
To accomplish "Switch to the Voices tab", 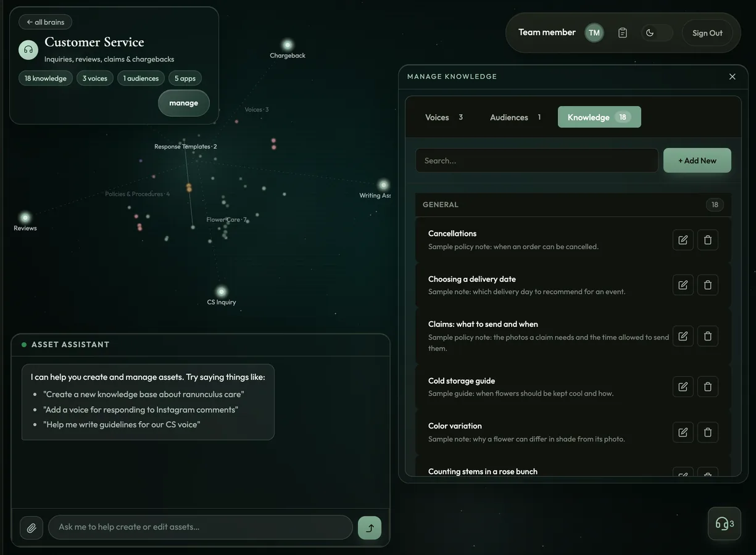I will click(x=444, y=117).
